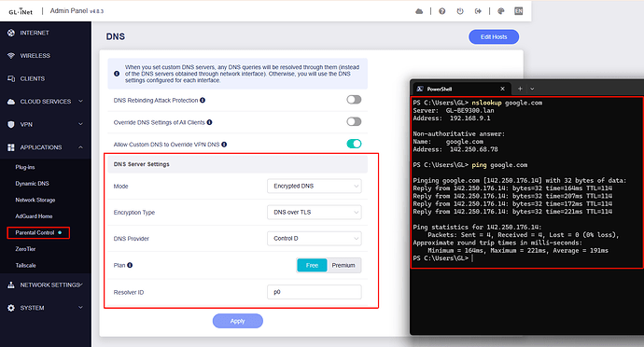Collapse the Applications sidebar chevron

pos(80,147)
